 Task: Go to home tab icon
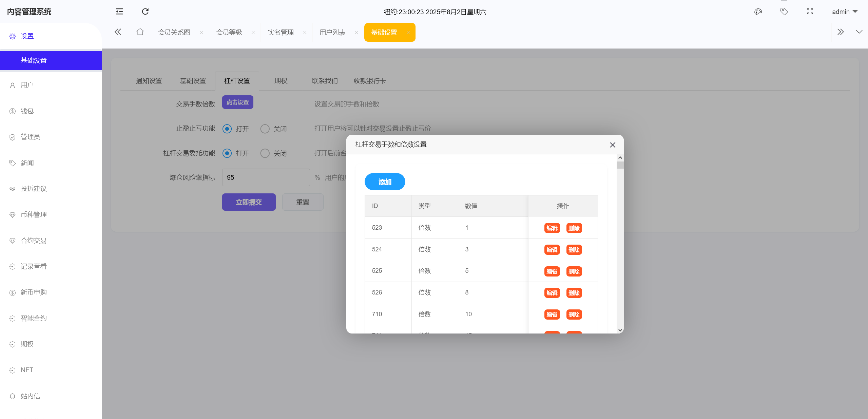click(140, 32)
